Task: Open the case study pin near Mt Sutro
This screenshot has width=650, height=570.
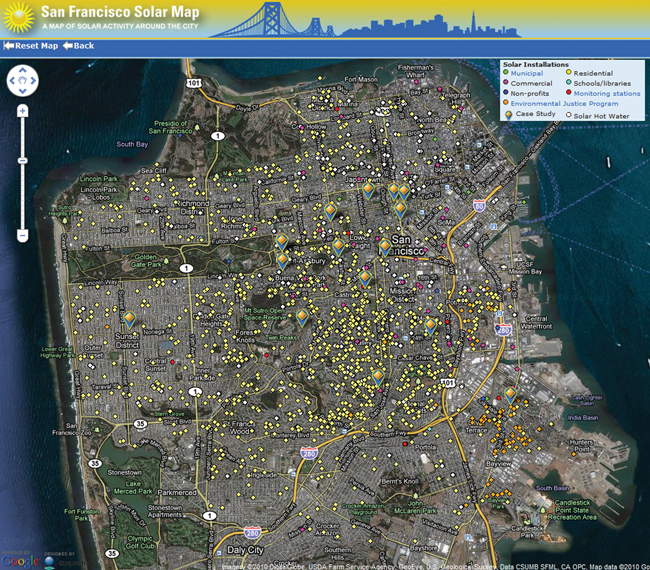Action: coord(302,318)
